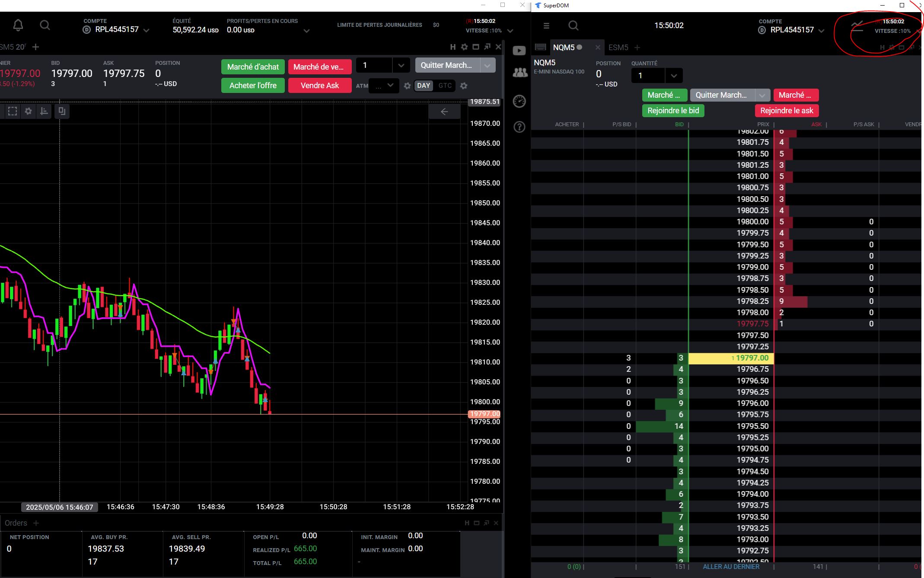
Task: Switch to the ESM5 tab in SuperDOM
Action: coord(618,48)
